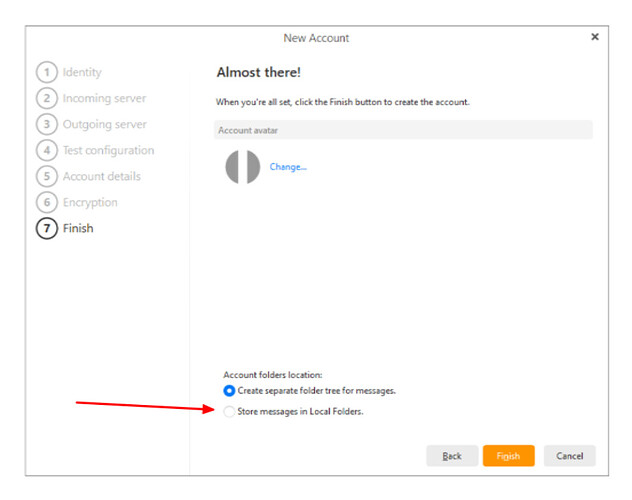This screenshot has width=632, height=500.
Task: Open the Change avatar link
Action: [x=288, y=167]
